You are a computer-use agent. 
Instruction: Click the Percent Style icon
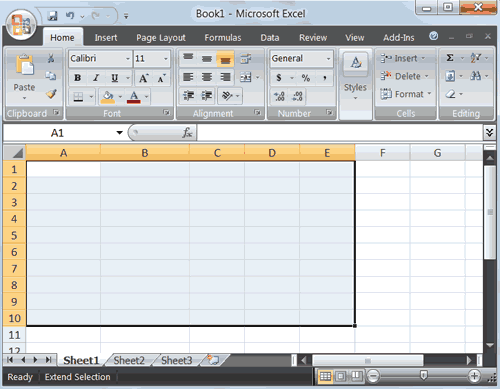click(x=306, y=78)
